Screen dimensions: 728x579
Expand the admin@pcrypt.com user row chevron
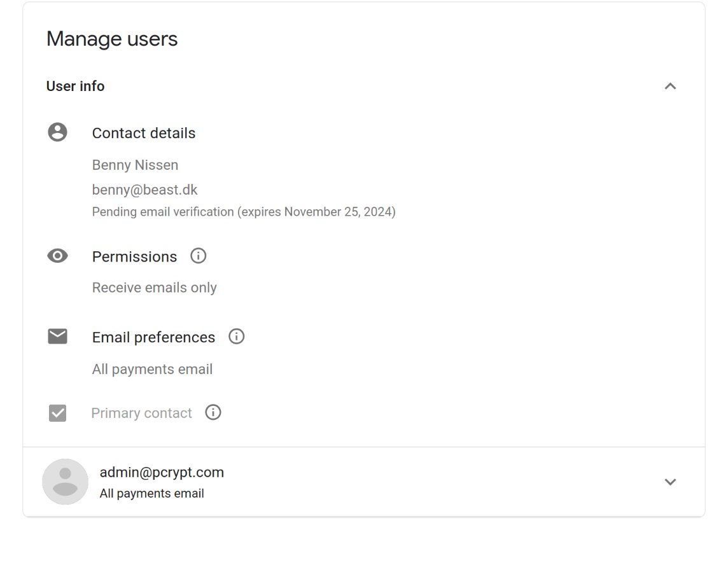click(670, 482)
